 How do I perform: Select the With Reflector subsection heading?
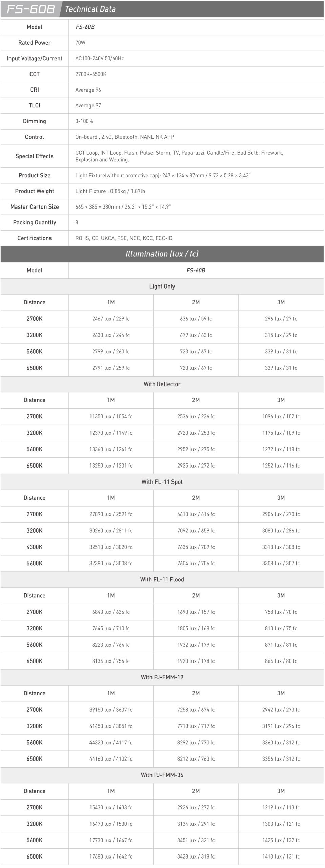click(x=162, y=384)
